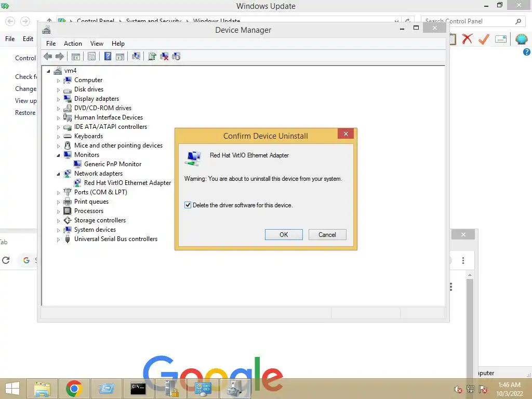Click the forward arrow in Windows Update window
Viewport: 532px width, 399px height.
coord(25,21)
